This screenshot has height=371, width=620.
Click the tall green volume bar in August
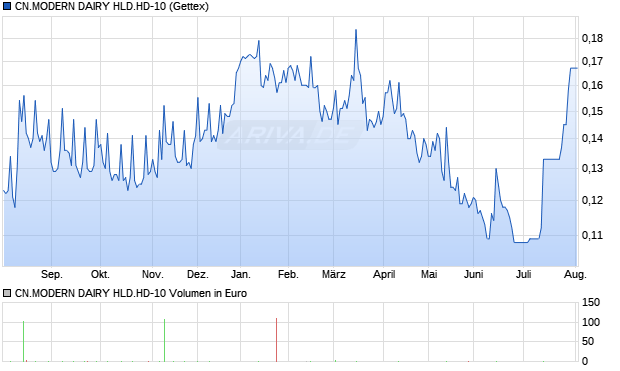(23, 341)
